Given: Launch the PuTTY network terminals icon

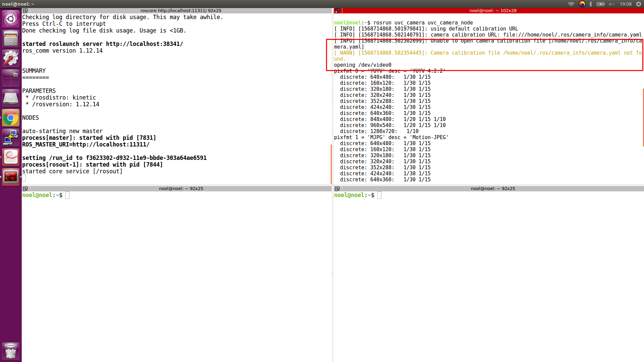Looking at the screenshot, I should (x=11, y=137).
